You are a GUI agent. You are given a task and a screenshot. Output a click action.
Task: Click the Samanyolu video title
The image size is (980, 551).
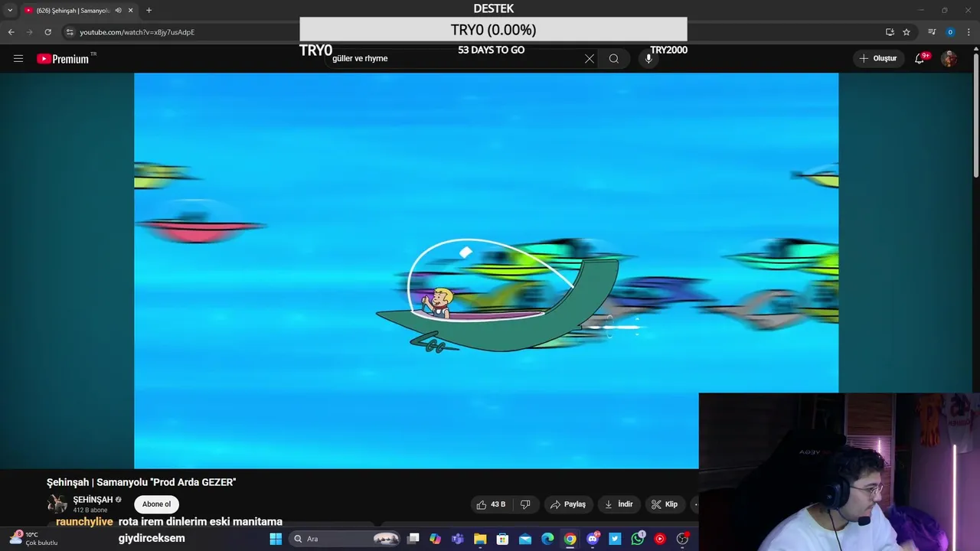(x=141, y=482)
